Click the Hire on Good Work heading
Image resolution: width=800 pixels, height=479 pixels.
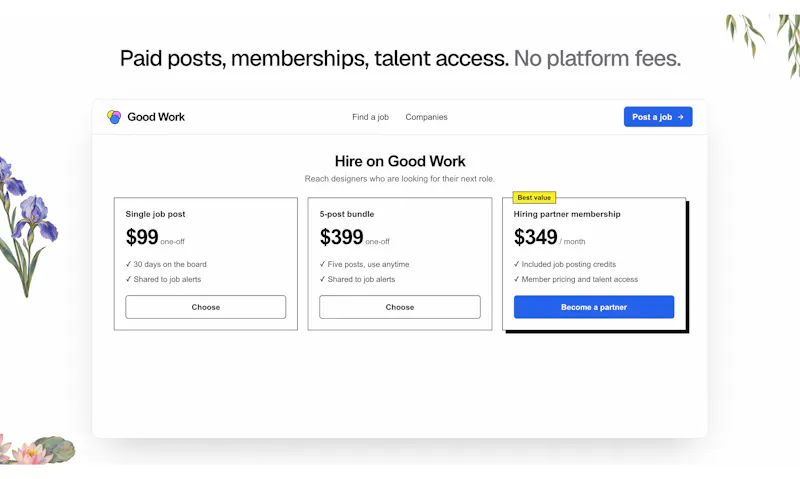coord(400,161)
